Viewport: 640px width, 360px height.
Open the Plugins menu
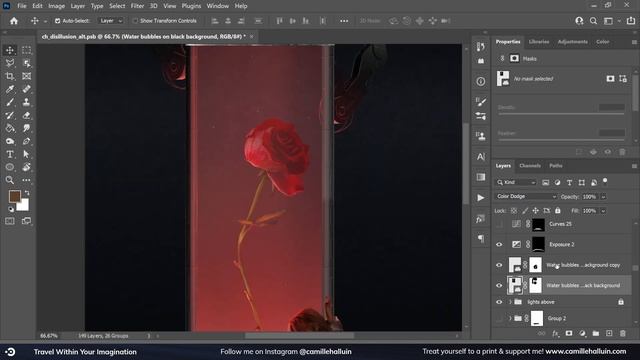[x=191, y=6]
